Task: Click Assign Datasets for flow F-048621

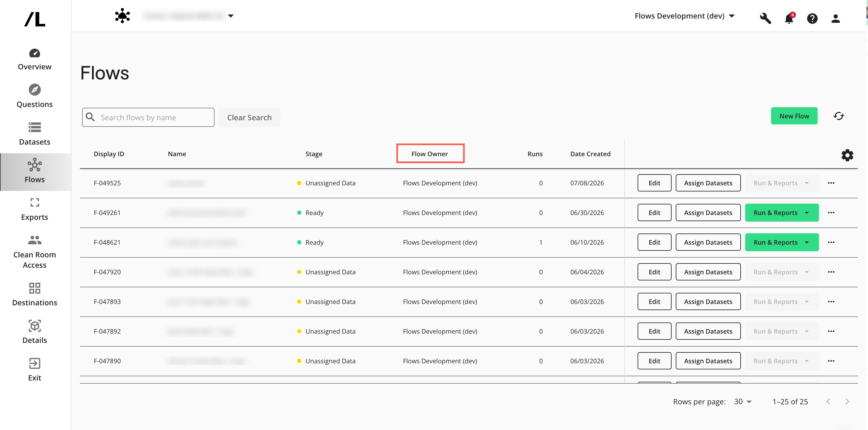Action: (708, 242)
